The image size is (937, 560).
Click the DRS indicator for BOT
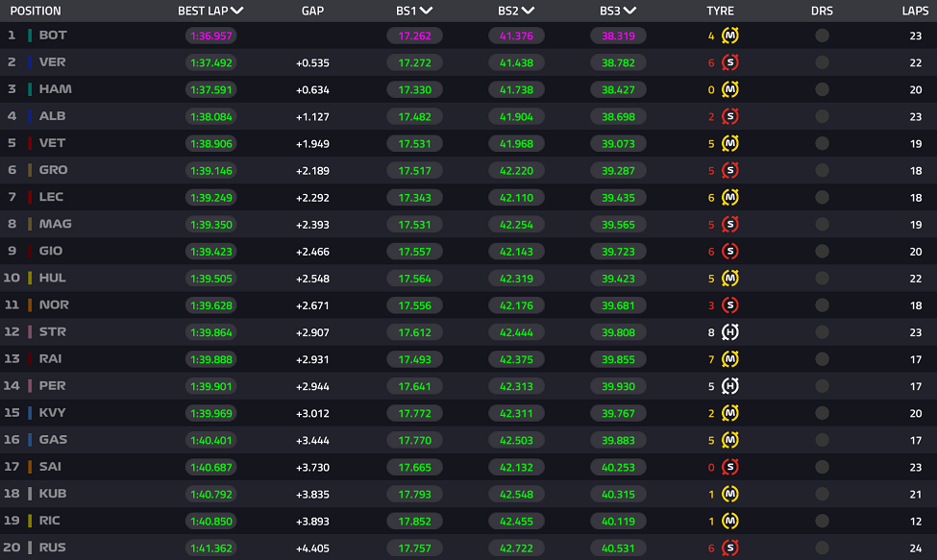coord(822,36)
